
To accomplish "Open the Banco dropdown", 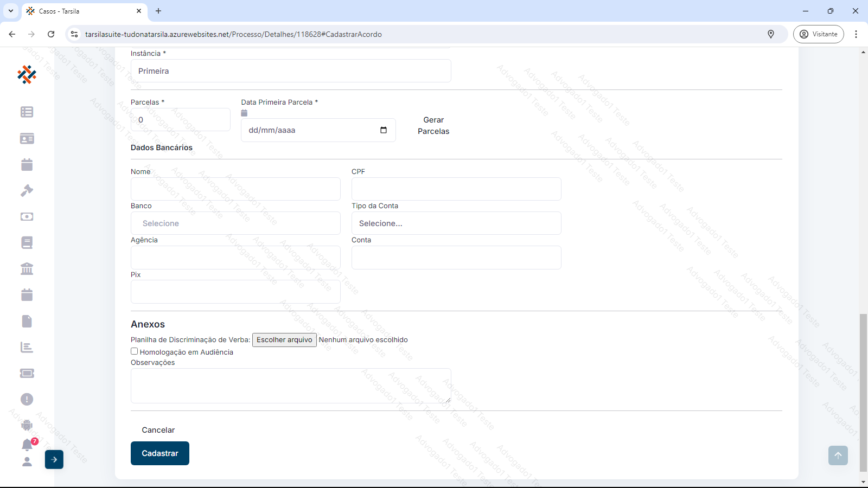I will 235,223.
